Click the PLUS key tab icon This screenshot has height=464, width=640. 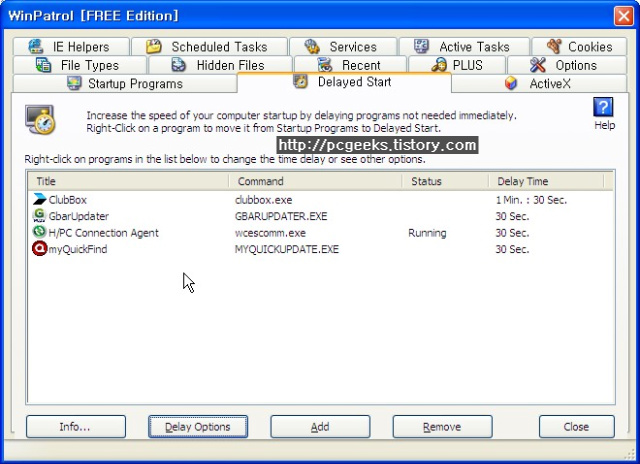coord(439,65)
